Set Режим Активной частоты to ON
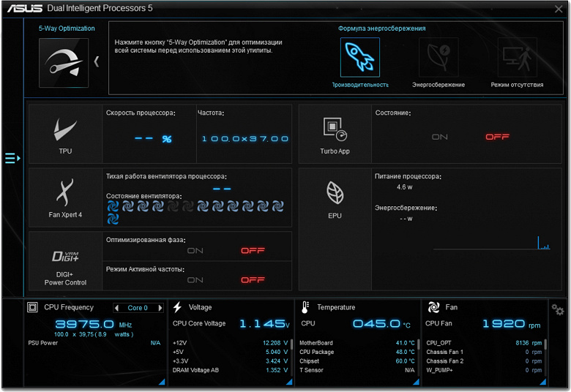The height and width of the screenshot is (392, 571). point(195,280)
